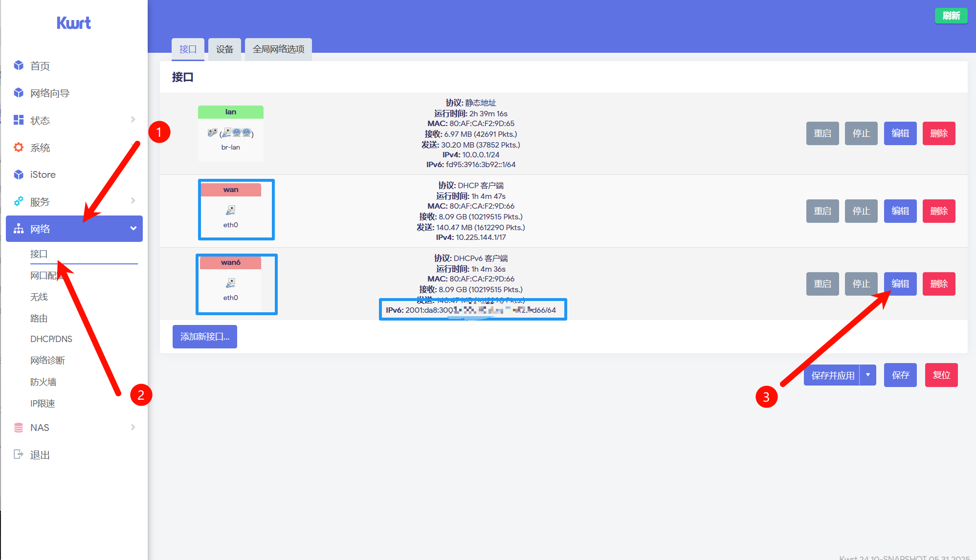Screen dimensions: 976x560
Task: Open the DHCP/DNS submenu item
Action: click(51, 339)
